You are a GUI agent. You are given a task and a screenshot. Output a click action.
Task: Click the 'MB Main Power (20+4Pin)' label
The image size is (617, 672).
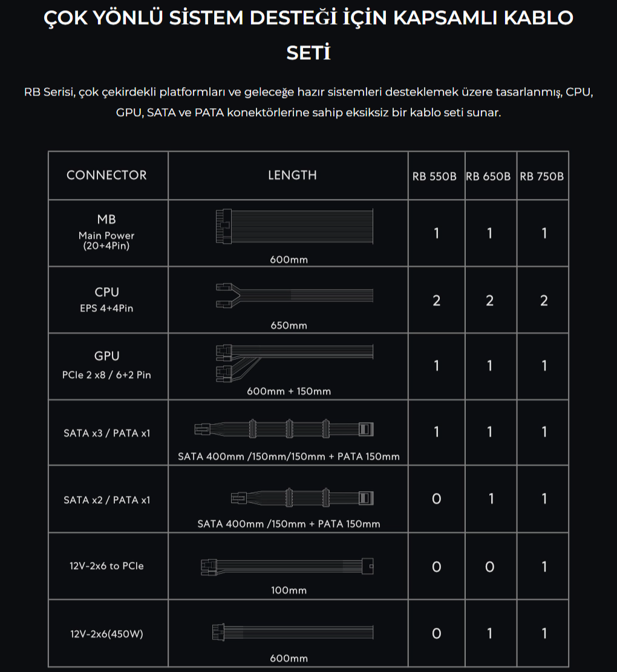(x=106, y=232)
